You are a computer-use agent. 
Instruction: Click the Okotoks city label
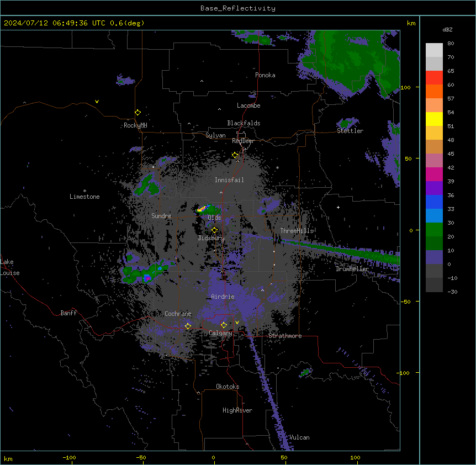pos(228,387)
